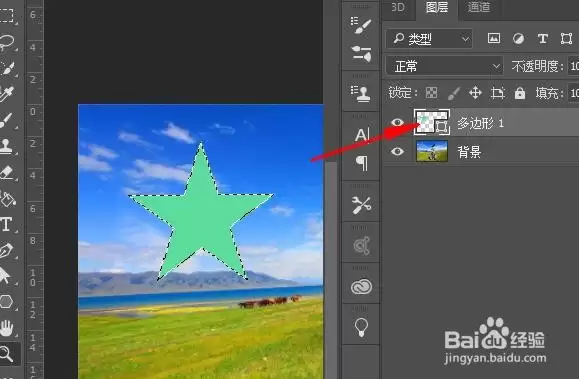Lock all with the padlock icon
Viewport: 579px width, 379px height.
[520, 93]
